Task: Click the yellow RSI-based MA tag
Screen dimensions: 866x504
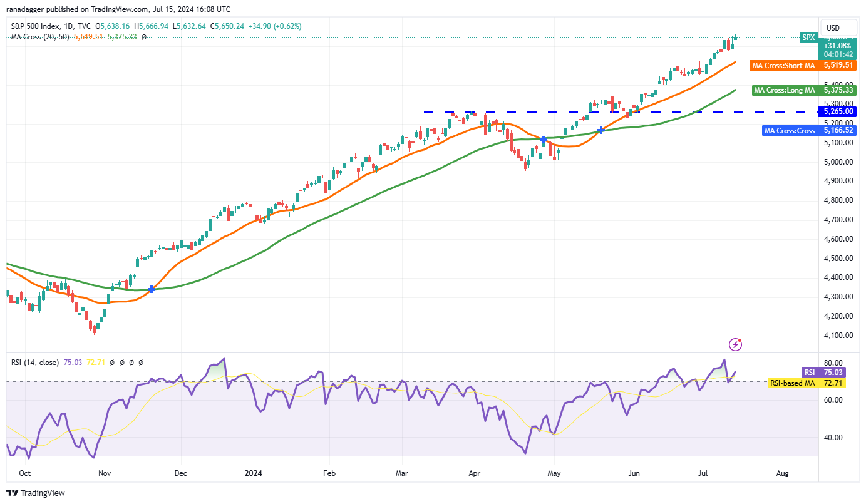Action: (792, 381)
